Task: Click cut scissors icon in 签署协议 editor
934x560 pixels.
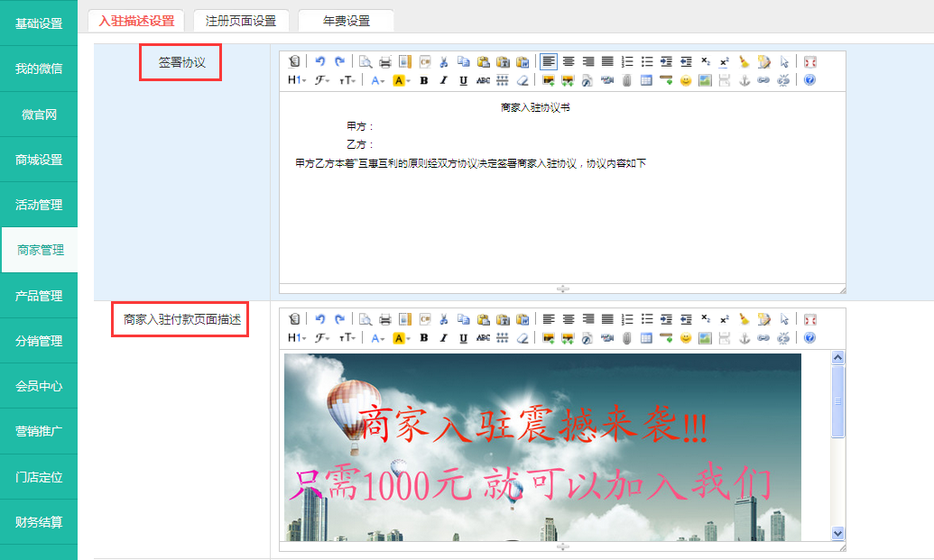Action: point(443,62)
